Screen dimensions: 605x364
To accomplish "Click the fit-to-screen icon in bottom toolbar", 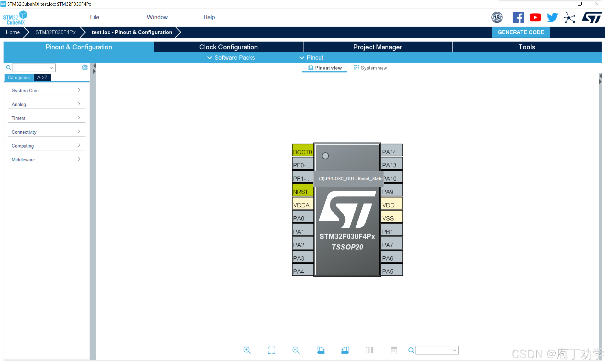I will click(x=271, y=350).
